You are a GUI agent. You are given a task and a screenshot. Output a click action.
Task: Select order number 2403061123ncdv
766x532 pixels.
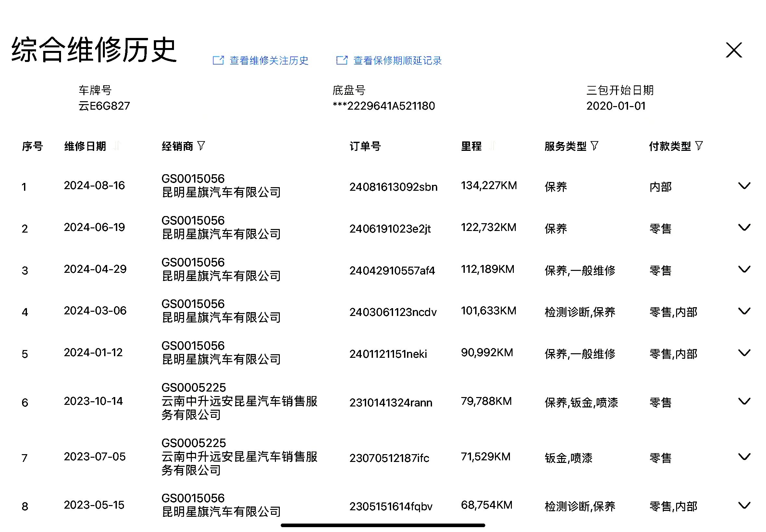[393, 312]
